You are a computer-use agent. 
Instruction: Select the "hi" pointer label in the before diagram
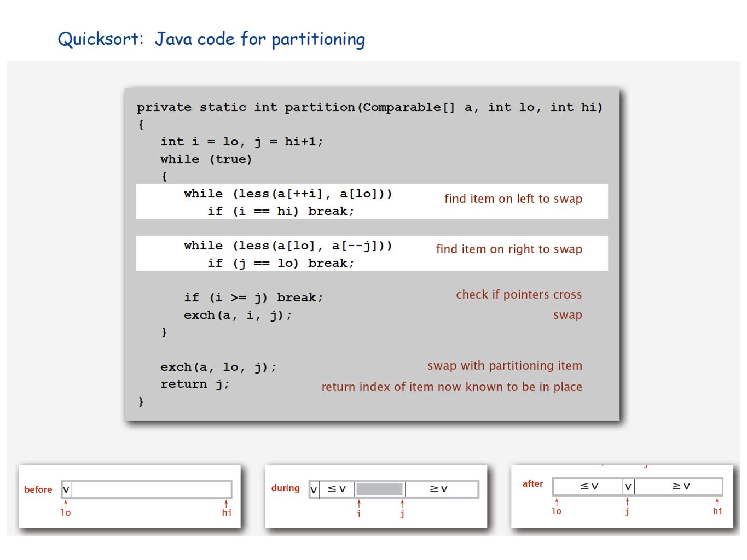tap(227, 512)
